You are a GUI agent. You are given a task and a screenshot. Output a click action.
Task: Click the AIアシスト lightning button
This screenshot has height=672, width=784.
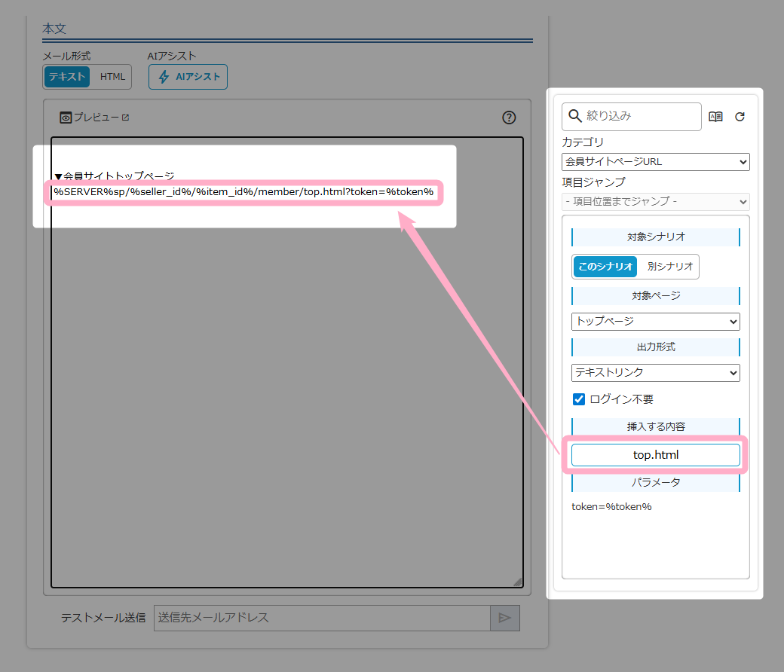pyautogui.click(x=188, y=77)
